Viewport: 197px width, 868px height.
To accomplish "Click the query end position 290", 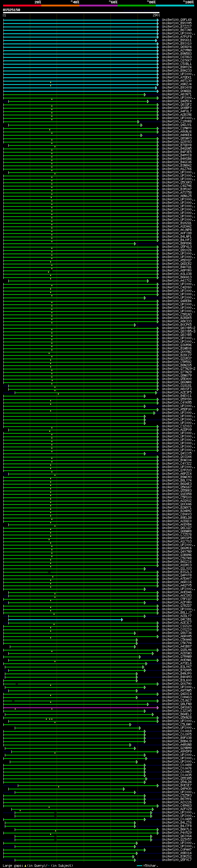I will 155,15.
